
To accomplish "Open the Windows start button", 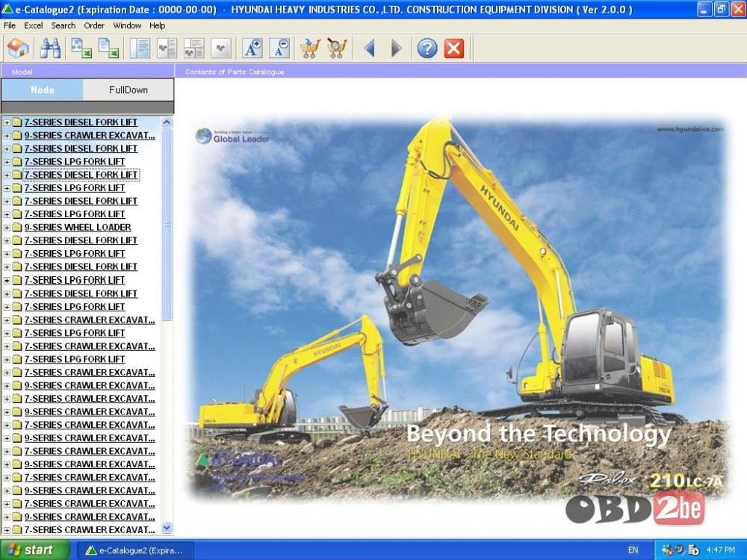I will [34, 550].
